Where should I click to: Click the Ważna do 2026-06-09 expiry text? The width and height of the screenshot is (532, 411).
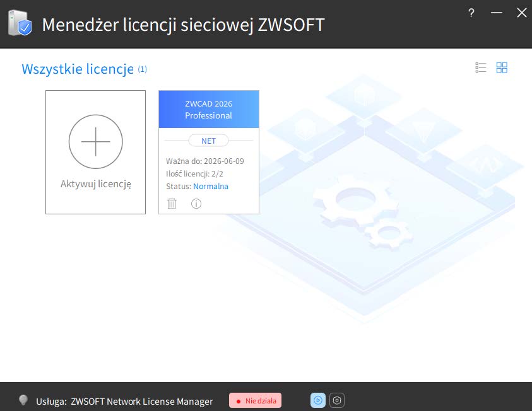[x=205, y=161]
